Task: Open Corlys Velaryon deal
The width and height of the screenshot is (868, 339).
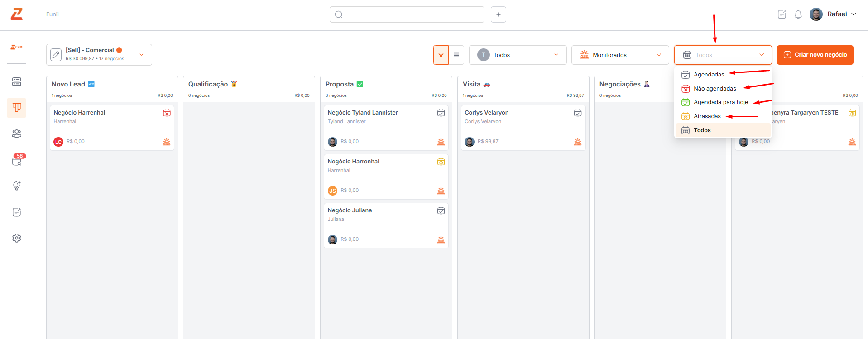Action: click(x=487, y=113)
